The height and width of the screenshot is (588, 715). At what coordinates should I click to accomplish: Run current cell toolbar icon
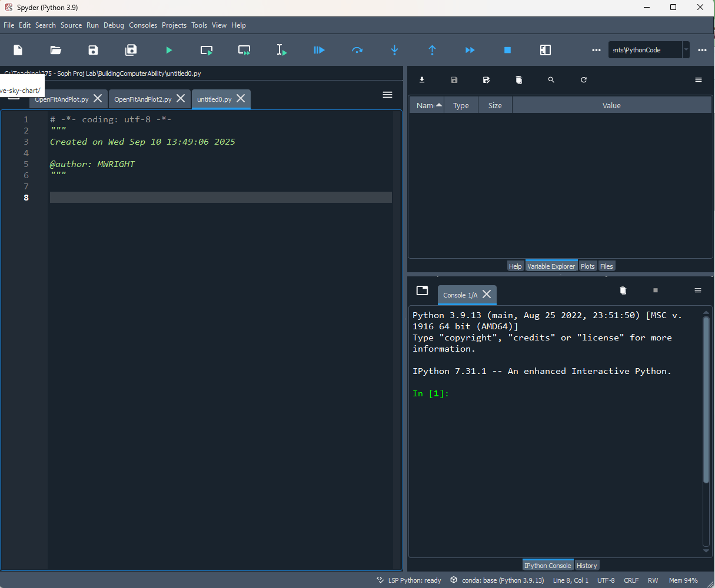[207, 50]
